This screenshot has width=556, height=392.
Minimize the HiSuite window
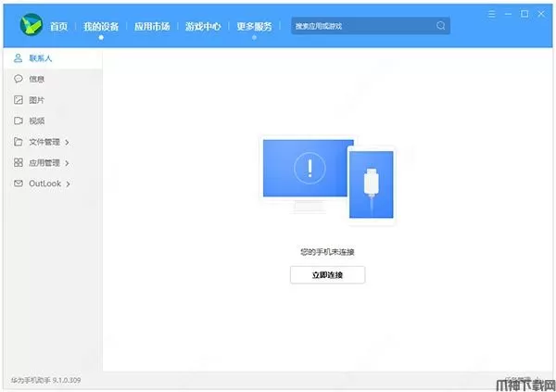(x=508, y=14)
